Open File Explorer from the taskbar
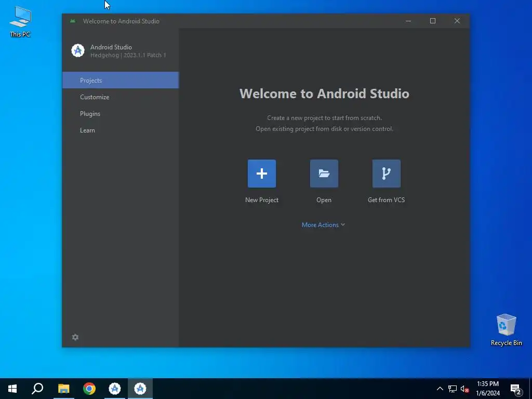This screenshot has width=532, height=399. tap(63, 389)
